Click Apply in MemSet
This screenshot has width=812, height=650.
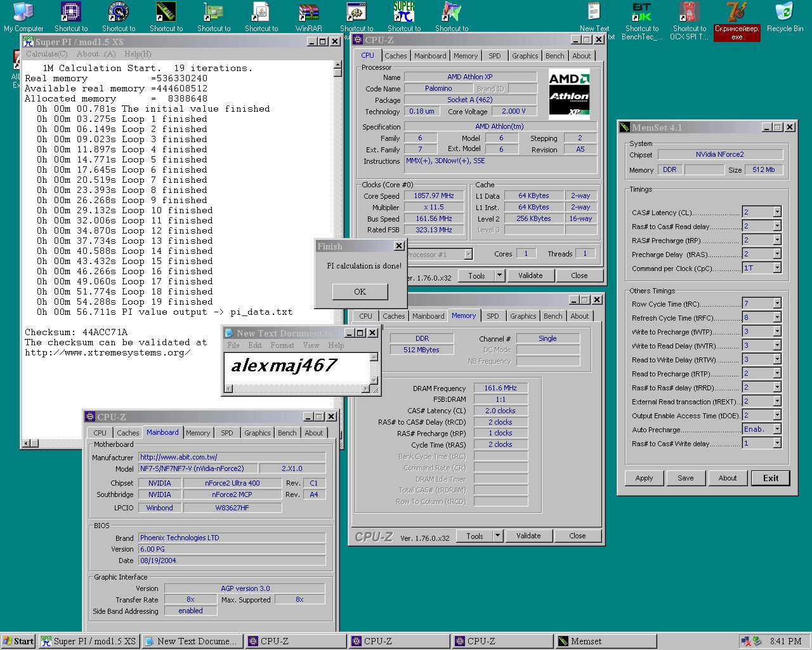(x=644, y=478)
